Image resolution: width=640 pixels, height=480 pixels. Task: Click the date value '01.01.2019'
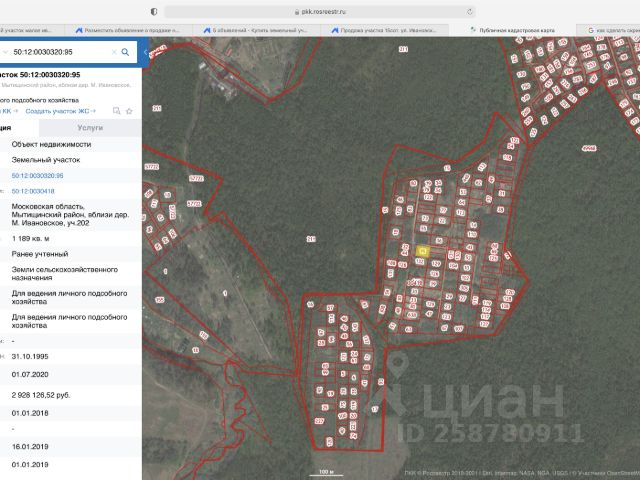30,464
